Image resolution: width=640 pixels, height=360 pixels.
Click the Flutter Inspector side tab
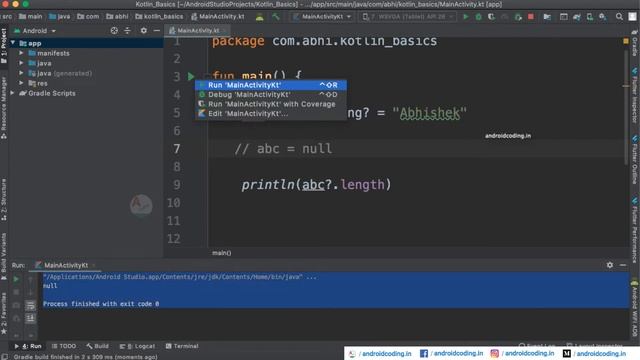[635, 95]
